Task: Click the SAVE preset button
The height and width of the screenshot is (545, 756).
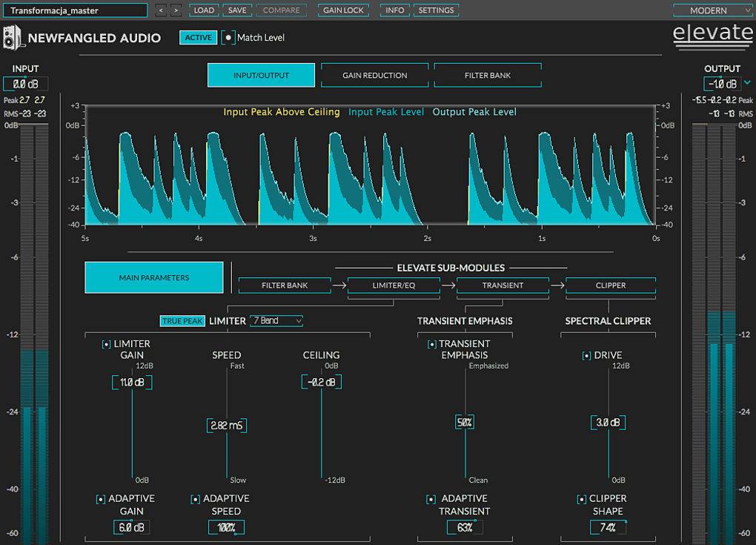Action: (x=237, y=10)
